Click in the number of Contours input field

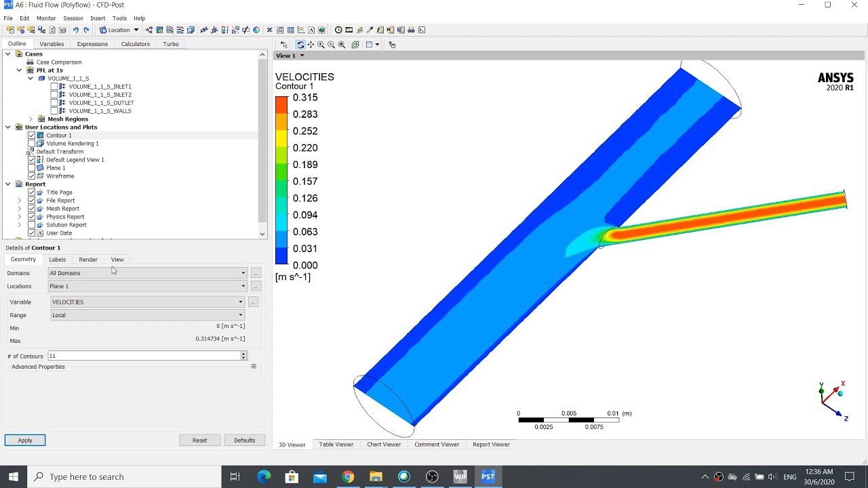[144, 356]
